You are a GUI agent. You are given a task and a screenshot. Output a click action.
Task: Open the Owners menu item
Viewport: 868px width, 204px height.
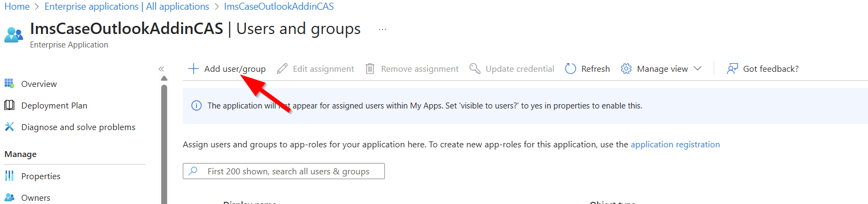(x=36, y=198)
